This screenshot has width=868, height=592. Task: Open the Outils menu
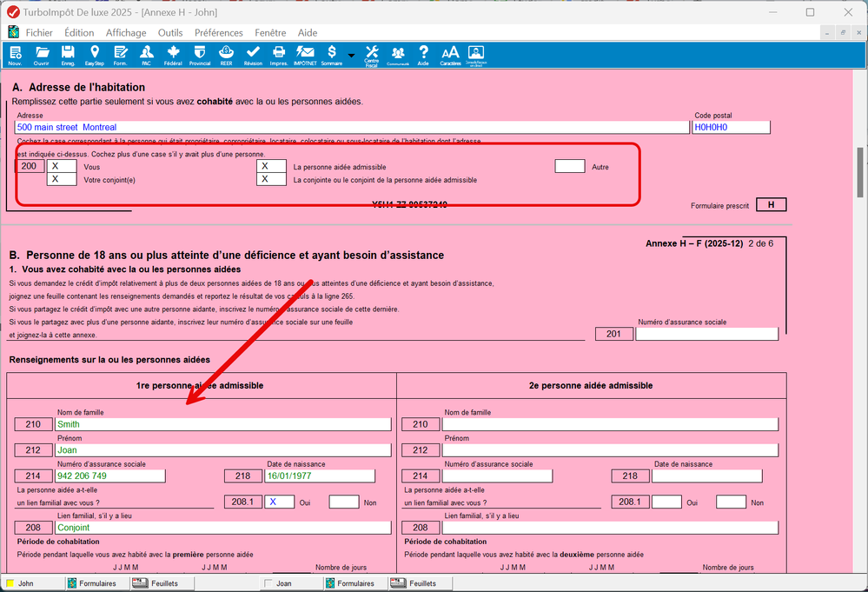169,33
